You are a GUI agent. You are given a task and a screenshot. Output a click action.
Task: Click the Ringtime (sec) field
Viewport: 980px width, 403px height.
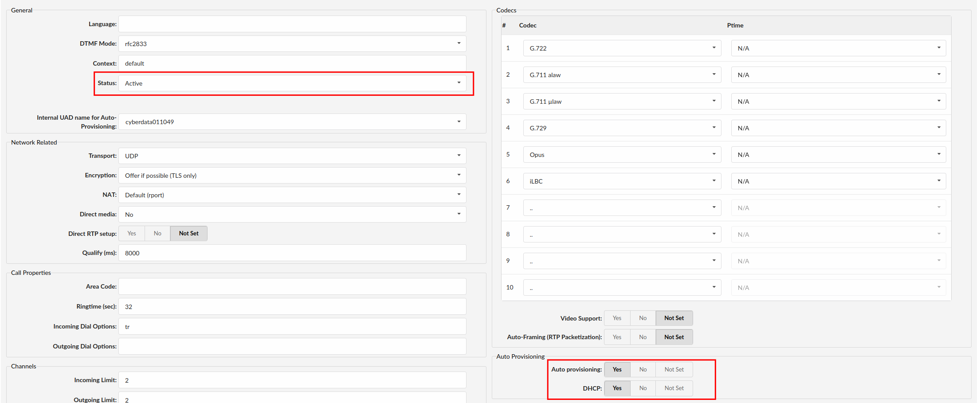click(x=292, y=307)
